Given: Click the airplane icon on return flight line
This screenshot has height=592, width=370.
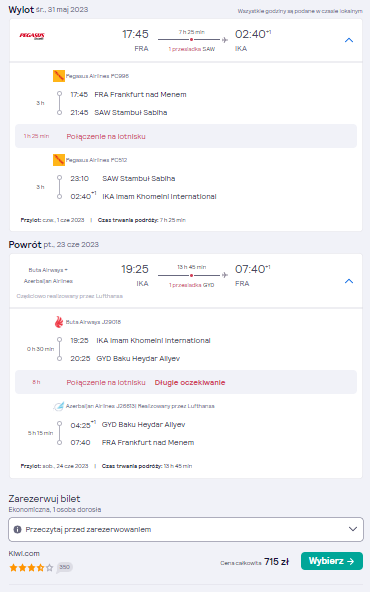Looking at the screenshot, I should click(225, 275).
